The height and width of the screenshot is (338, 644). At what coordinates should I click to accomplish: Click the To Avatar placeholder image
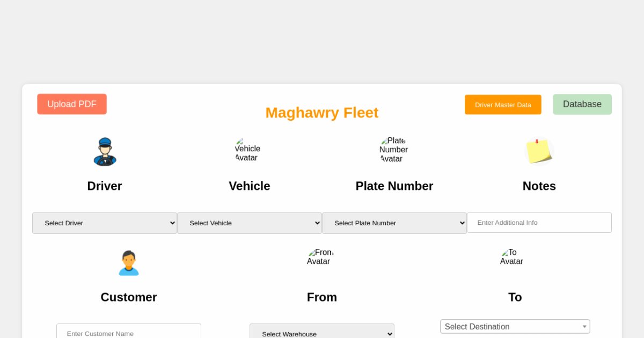pyautogui.click(x=511, y=256)
